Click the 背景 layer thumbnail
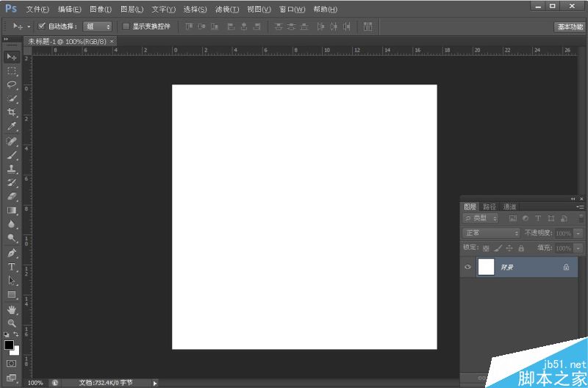The image size is (588, 388). pos(486,267)
